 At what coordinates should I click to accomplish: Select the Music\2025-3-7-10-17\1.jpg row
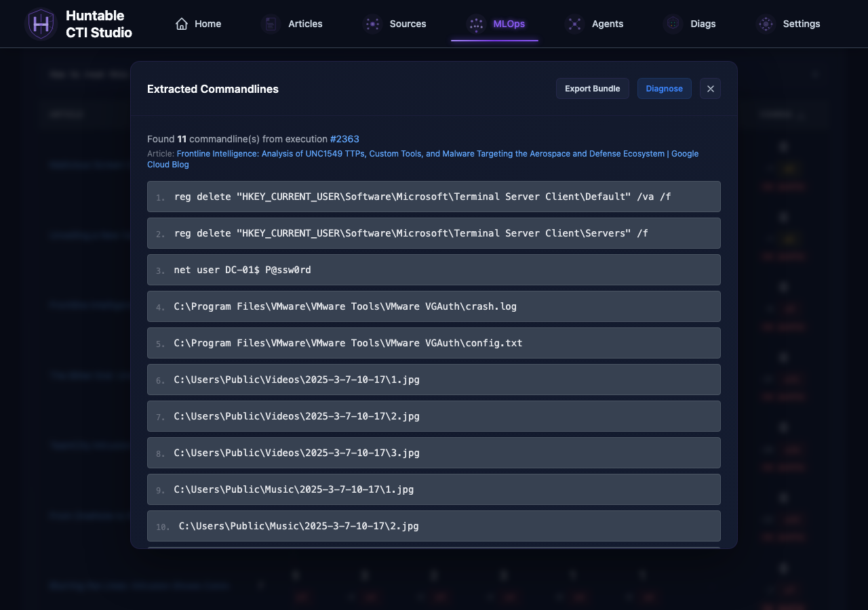434,489
